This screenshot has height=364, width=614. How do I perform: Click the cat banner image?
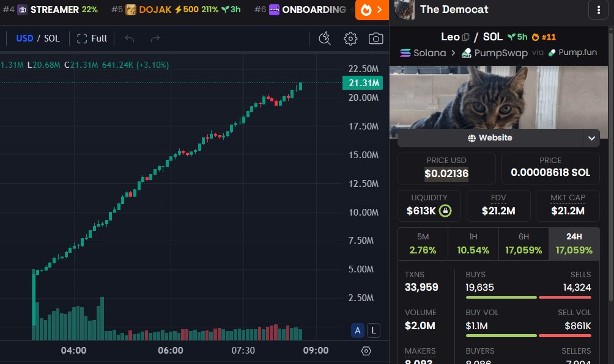coord(498,97)
